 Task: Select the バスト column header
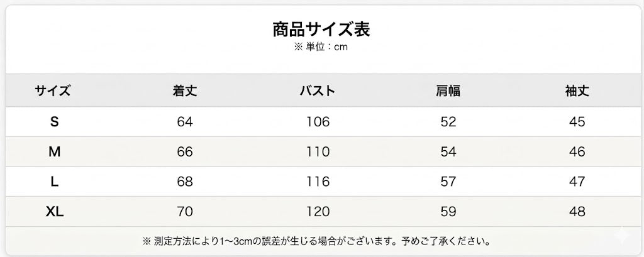coord(318,90)
